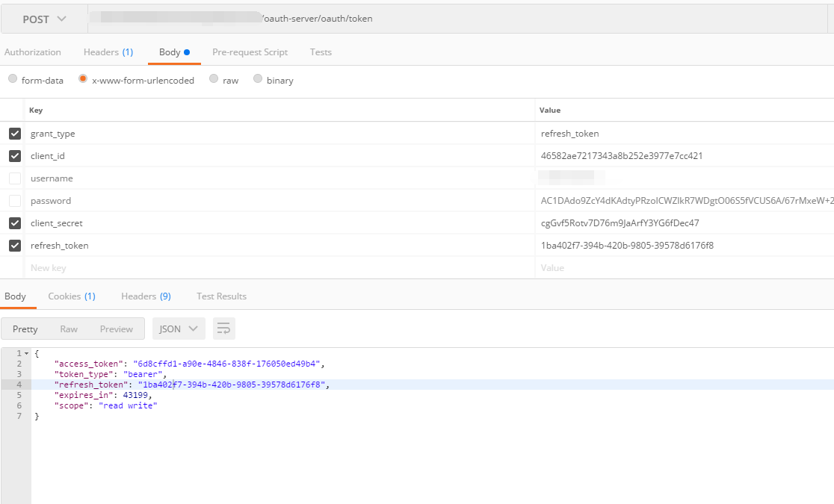The height and width of the screenshot is (504, 834).
Task: Enable the username parameter checkbox
Action: [x=15, y=178]
